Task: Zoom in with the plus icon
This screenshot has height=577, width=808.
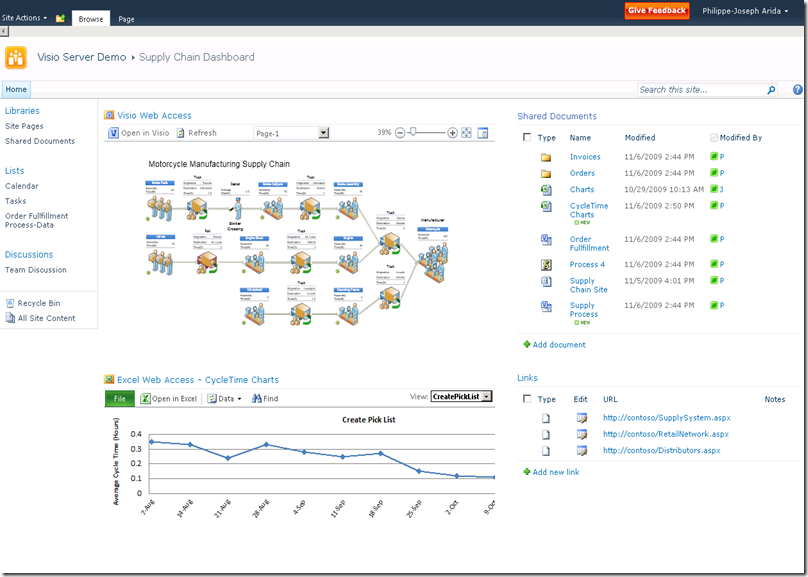Action: pos(452,133)
